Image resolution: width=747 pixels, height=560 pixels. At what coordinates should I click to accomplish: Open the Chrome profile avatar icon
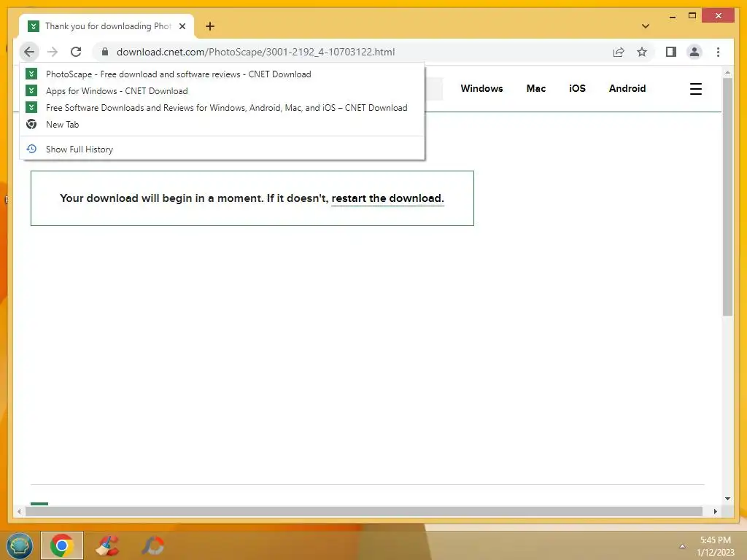click(x=694, y=52)
